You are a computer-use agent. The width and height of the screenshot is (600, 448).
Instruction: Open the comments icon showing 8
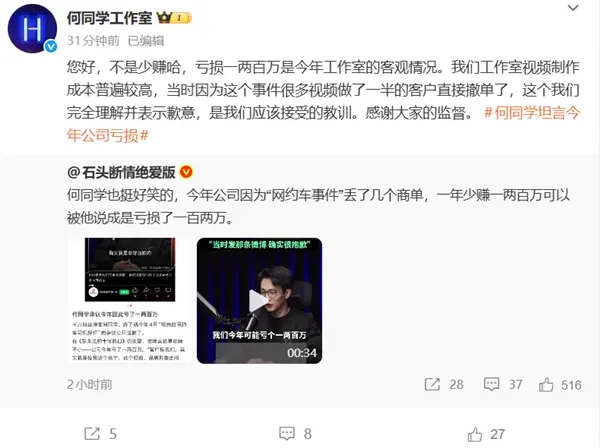coord(295,433)
